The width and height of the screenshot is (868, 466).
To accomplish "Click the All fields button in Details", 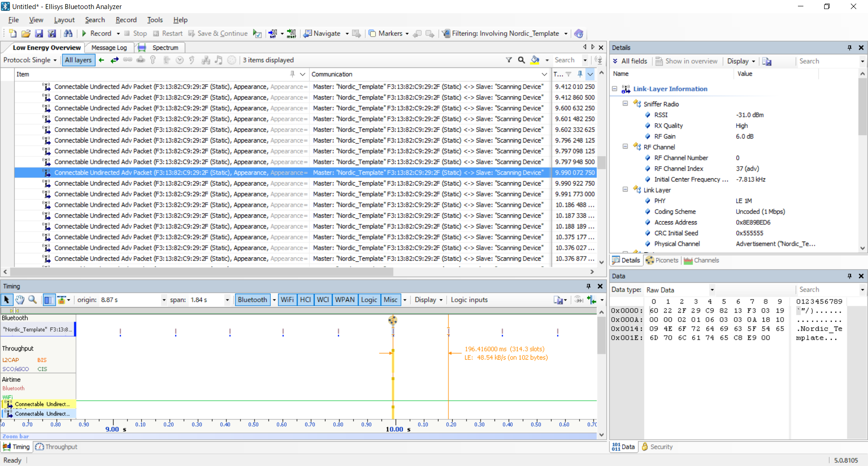I will [x=630, y=61].
